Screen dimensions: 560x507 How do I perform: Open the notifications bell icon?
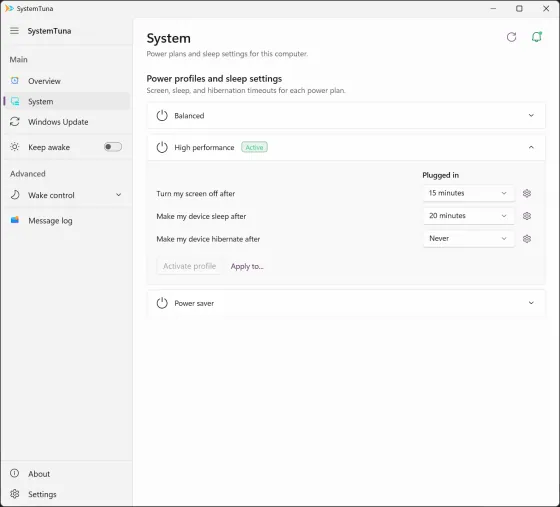point(536,37)
